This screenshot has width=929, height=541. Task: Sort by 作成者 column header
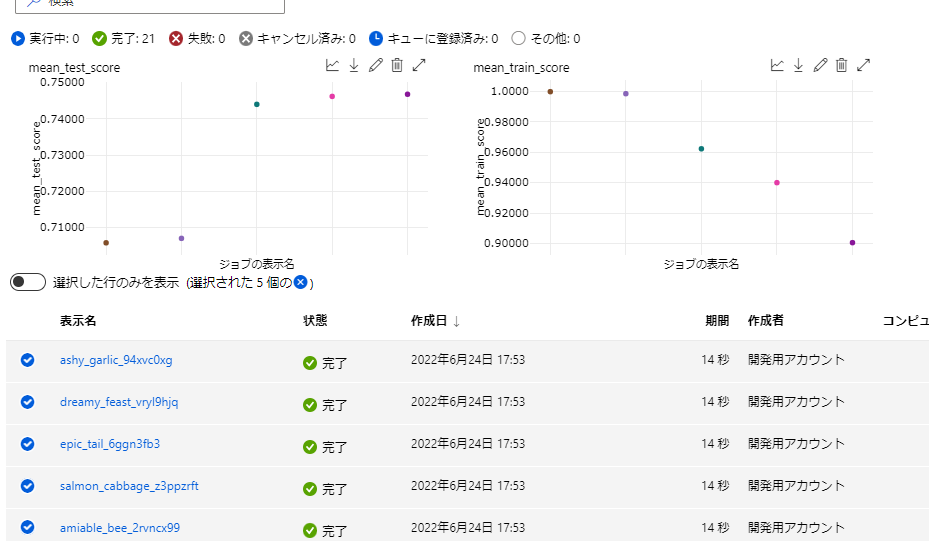pos(765,321)
